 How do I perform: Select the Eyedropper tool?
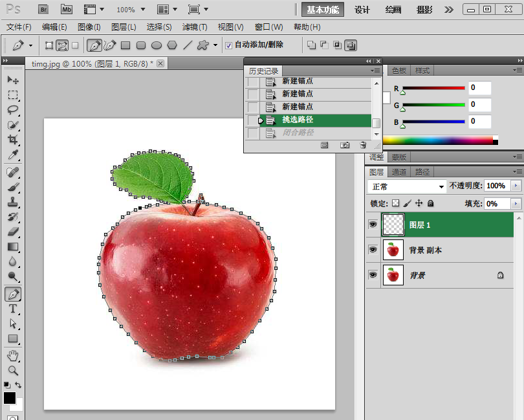[x=12, y=155]
